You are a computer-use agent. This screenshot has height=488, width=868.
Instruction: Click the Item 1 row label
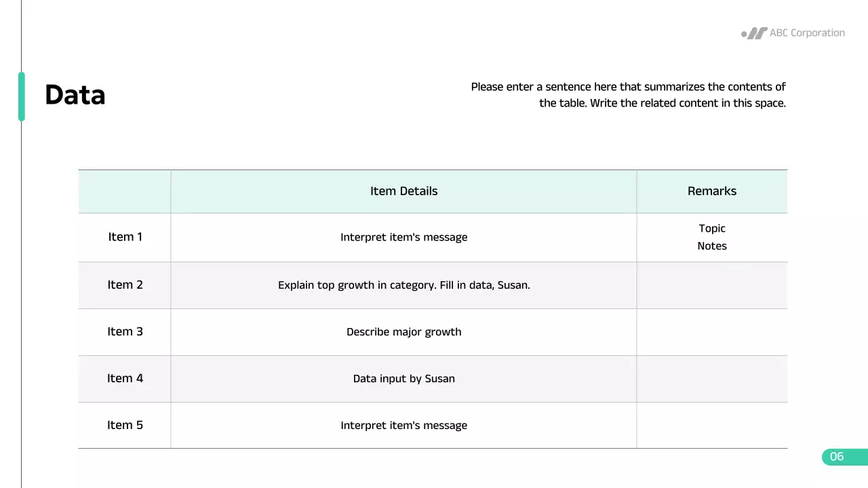[125, 237]
